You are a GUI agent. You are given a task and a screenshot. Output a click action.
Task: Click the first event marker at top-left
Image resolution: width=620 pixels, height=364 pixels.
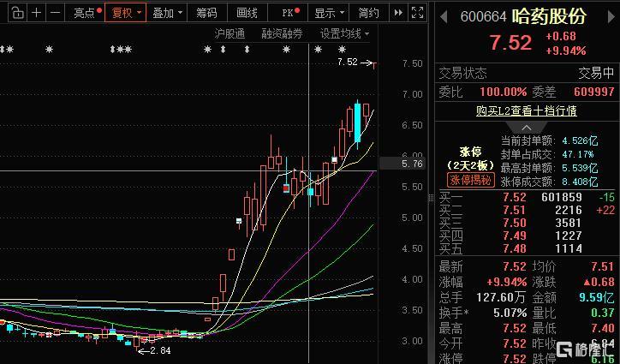[x=2, y=50]
